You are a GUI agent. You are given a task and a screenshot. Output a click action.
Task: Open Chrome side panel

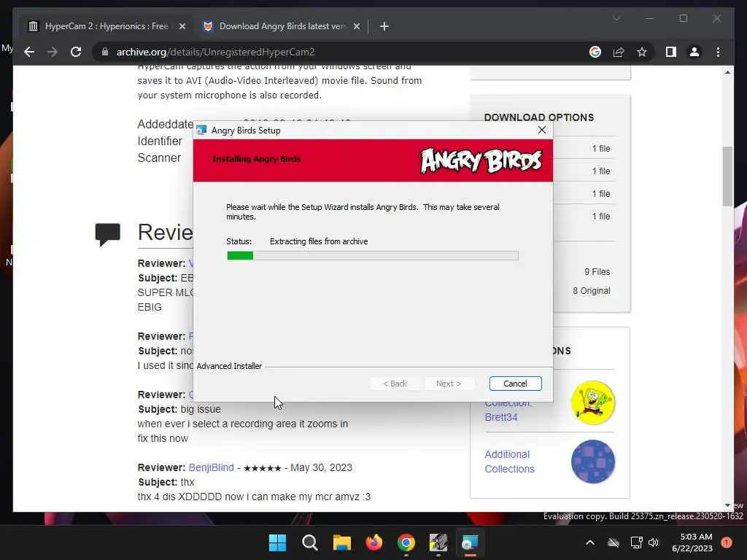click(671, 52)
